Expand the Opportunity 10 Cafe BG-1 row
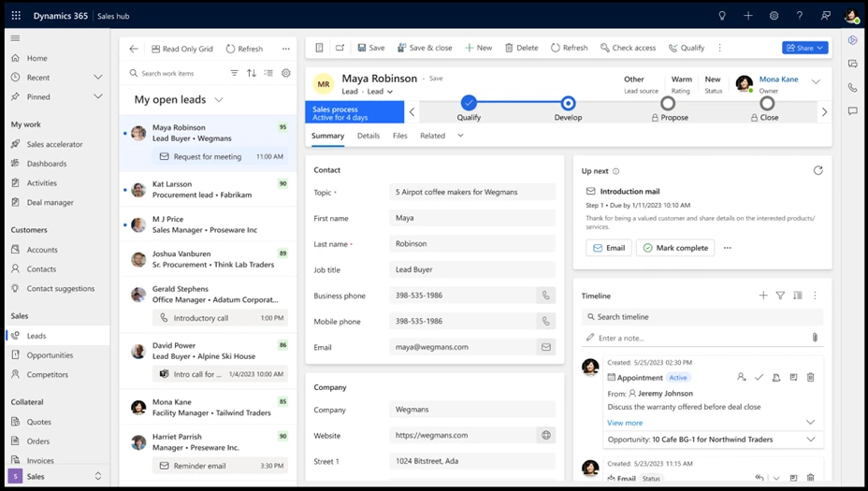The image size is (868, 491). (x=810, y=439)
